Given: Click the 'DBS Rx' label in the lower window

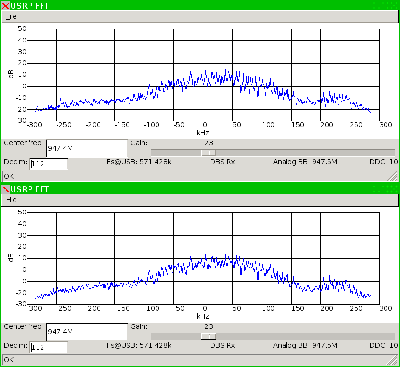Looking at the screenshot, I should click(223, 345).
